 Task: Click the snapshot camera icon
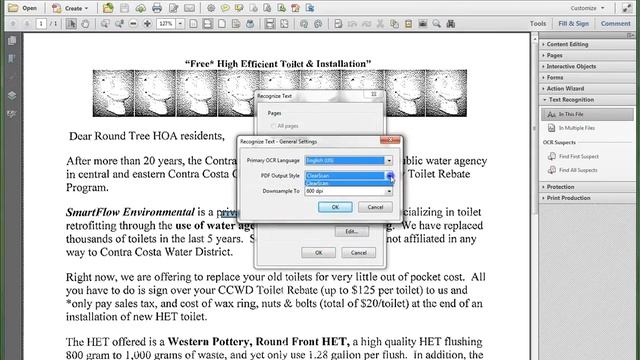pyautogui.click(x=423, y=24)
